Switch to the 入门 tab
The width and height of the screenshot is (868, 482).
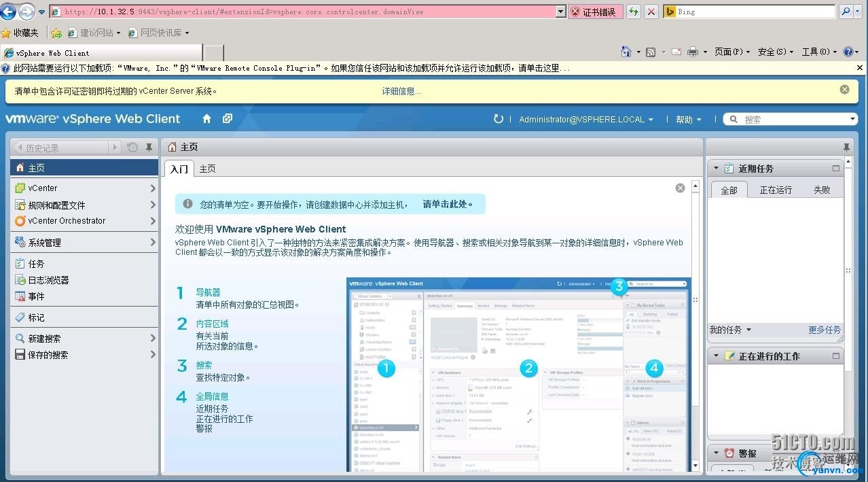point(179,169)
